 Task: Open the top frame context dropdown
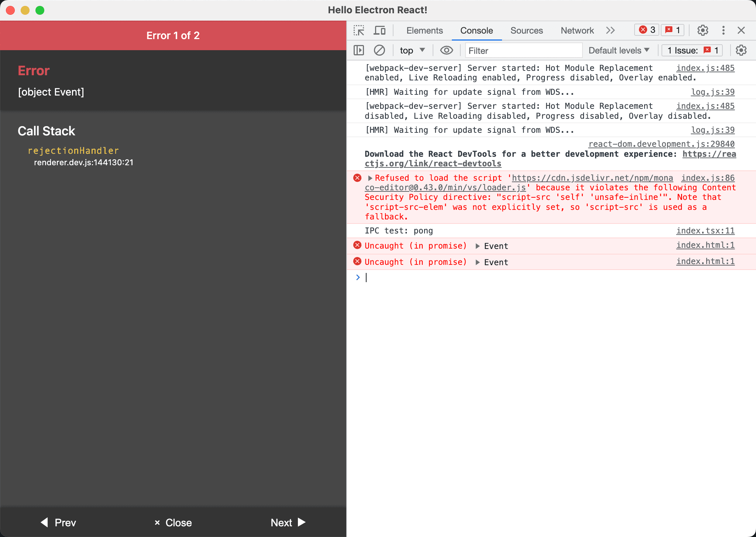click(x=411, y=50)
